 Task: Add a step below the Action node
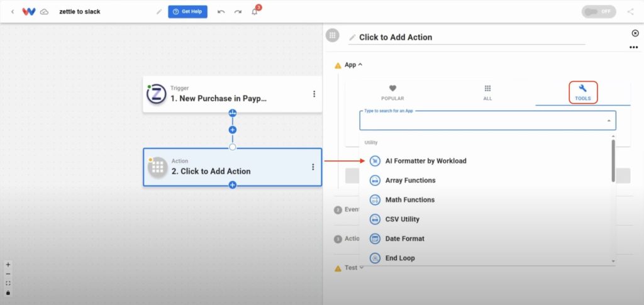[233, 185]
